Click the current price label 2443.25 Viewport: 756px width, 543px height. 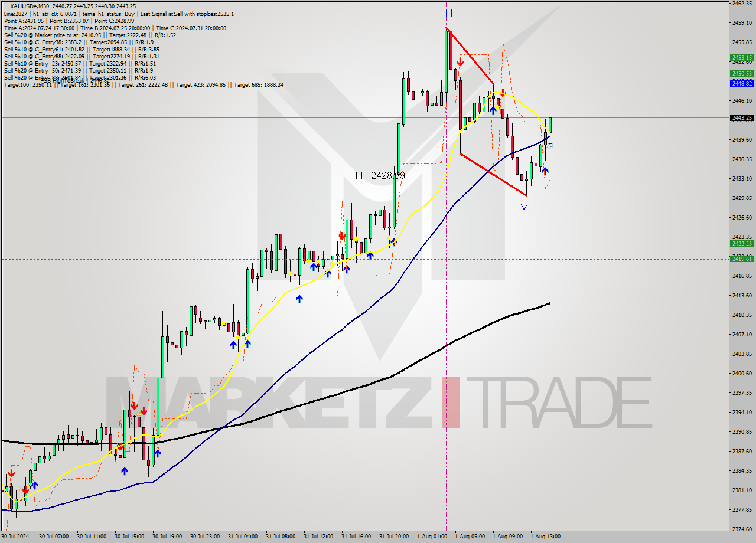[742, 117]
